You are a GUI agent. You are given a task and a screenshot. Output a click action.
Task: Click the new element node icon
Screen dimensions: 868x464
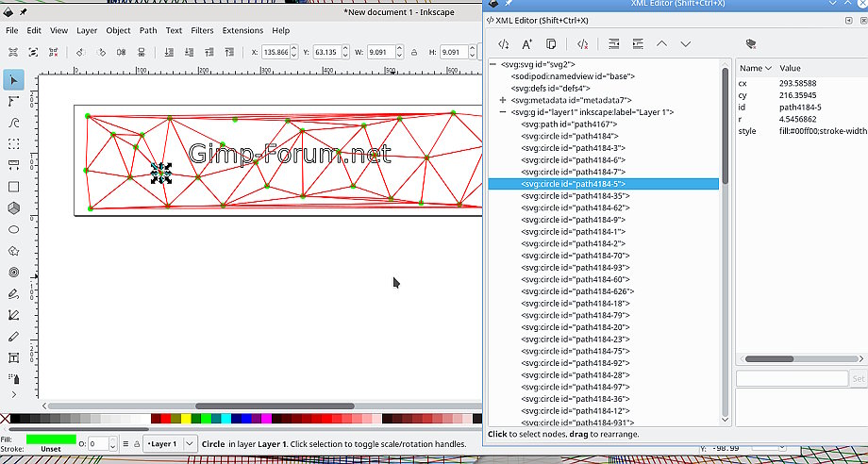point(503,43)
